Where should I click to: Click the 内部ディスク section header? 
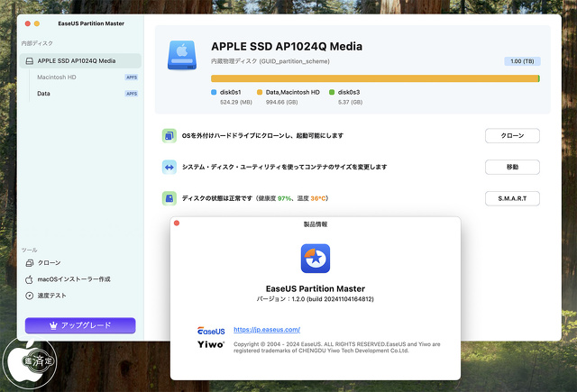click(37, 43)
